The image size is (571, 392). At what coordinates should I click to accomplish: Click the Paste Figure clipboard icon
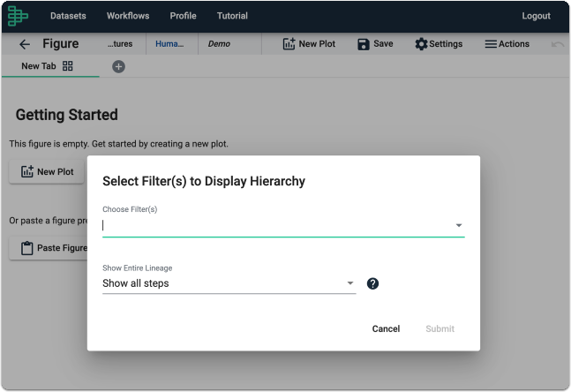(x=27, y=248)
